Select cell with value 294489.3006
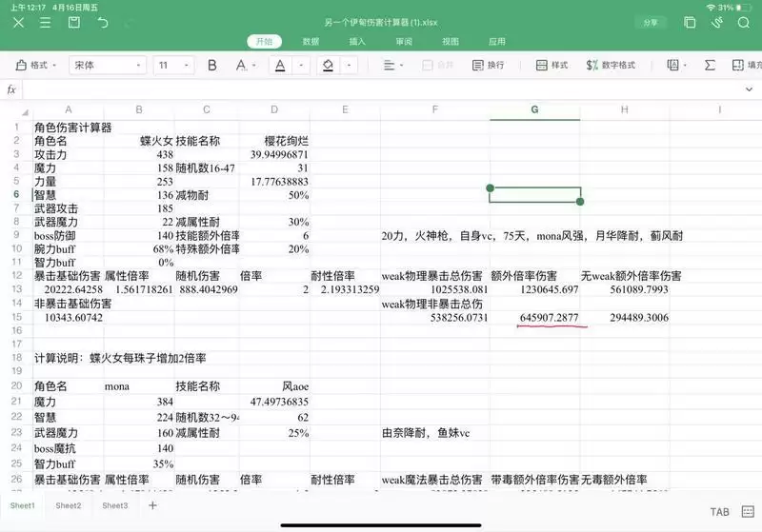 point(625,318)
